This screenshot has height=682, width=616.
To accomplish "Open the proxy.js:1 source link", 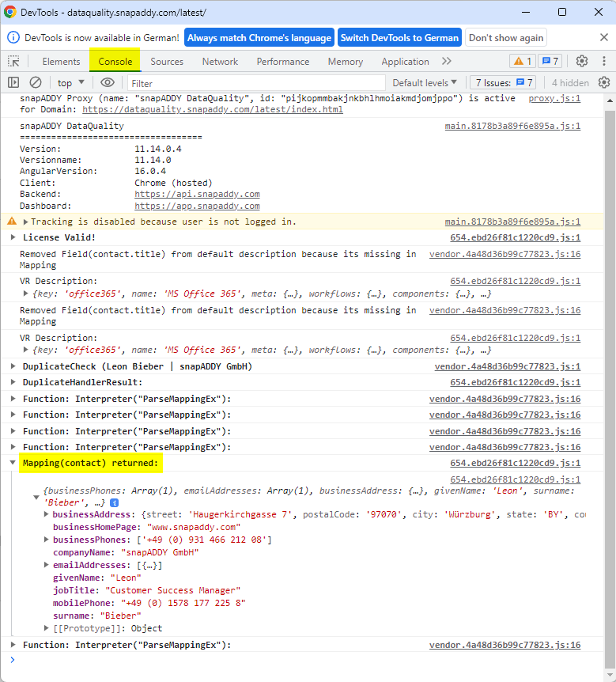I will [554, 98].
